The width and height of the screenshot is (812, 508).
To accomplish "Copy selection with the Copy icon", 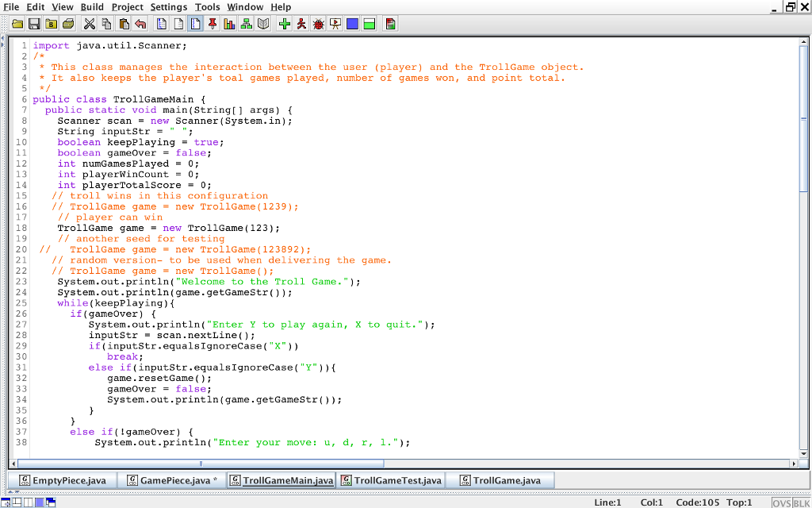I will pyautogui.click(x=107, y=23).
